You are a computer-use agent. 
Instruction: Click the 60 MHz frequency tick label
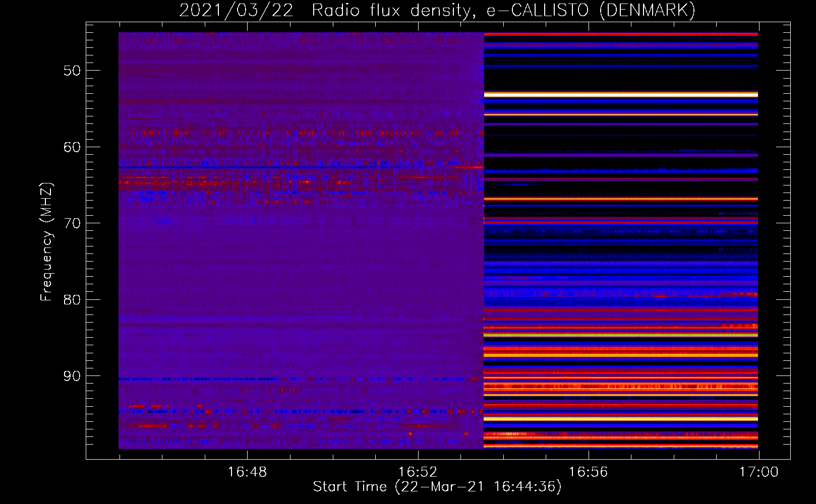pyautogui.click(x=72, y=147)
